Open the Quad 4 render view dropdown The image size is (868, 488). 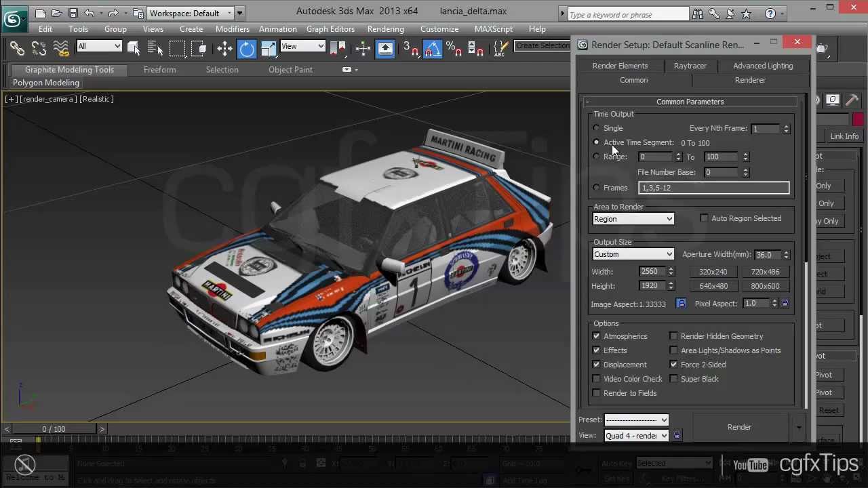click(x=636, y=436)
